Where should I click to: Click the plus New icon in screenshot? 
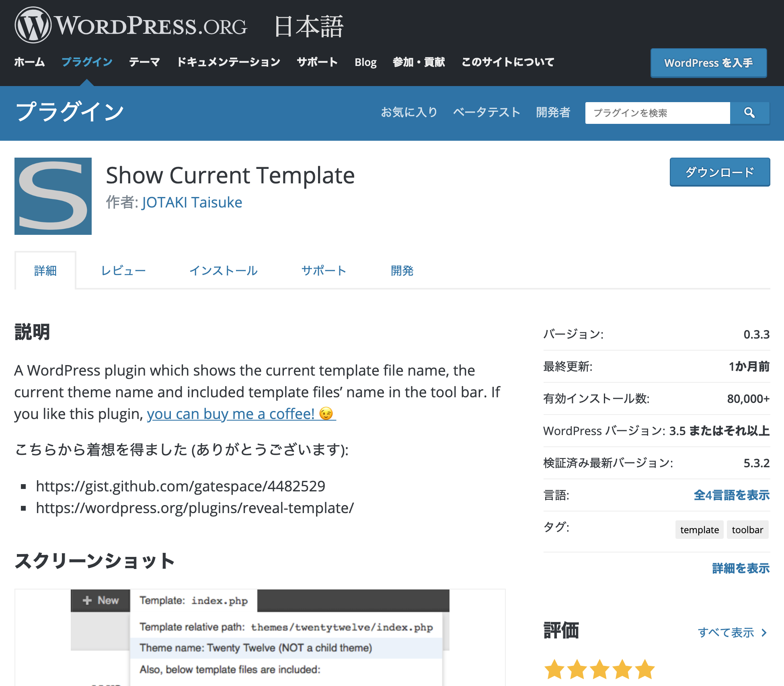point(87,600)
